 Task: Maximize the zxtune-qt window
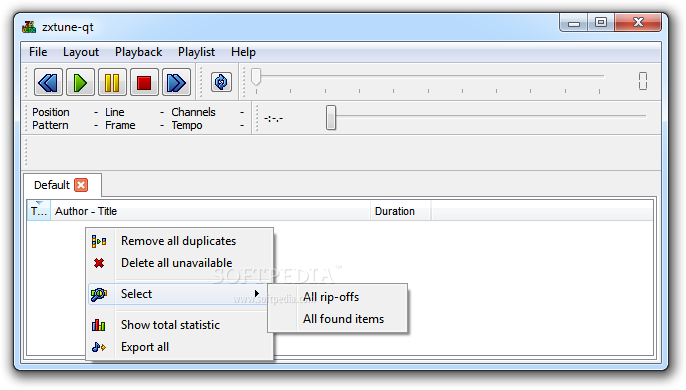point(601,22)
